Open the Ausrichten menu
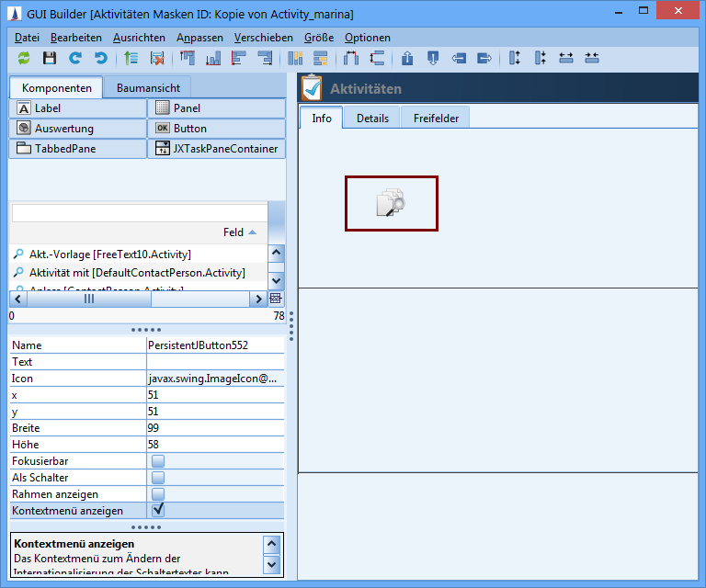This screenshot has height=588, width=706. [x=139, y=38]
